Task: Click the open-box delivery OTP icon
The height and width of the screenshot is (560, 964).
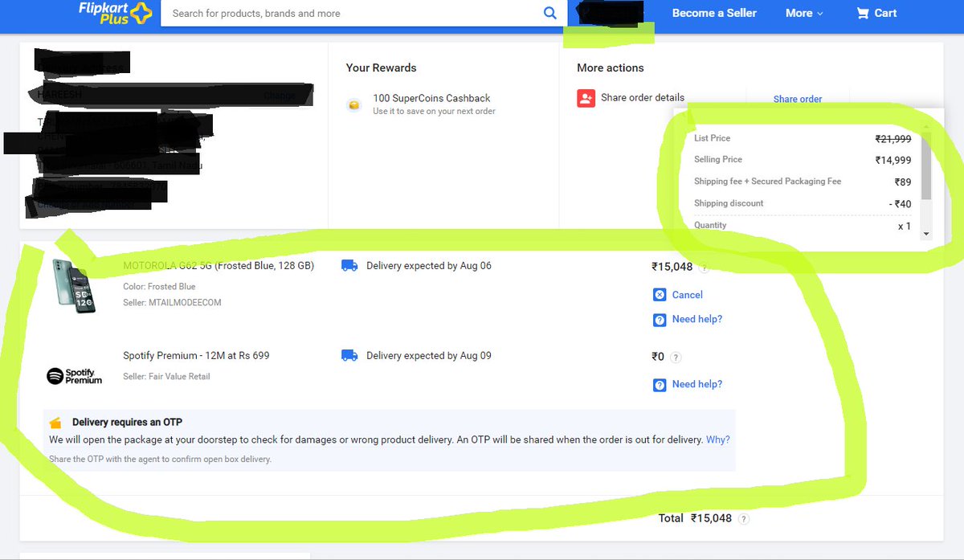Action: (x=55, y=423)
